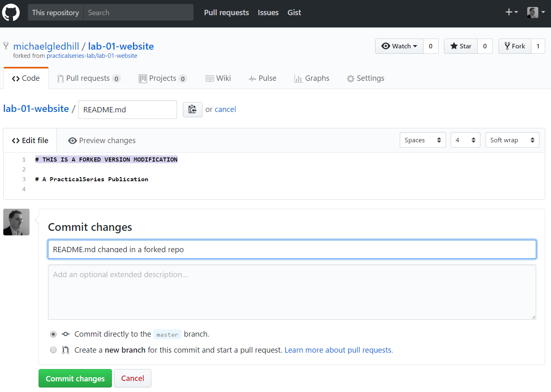Image resolution: width=551 pixels, height=392 pixels.
Task: Open the Soft wrap dropdown
Action: (512, 140)
